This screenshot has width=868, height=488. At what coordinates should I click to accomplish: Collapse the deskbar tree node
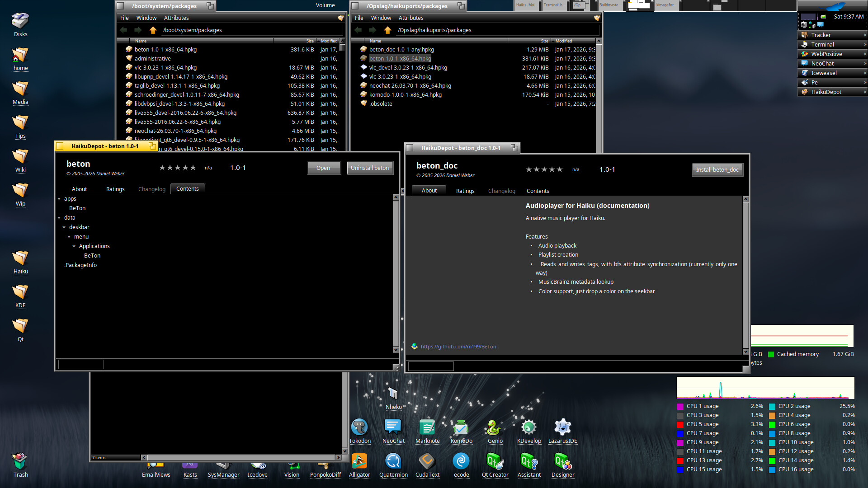pos(64,227)
